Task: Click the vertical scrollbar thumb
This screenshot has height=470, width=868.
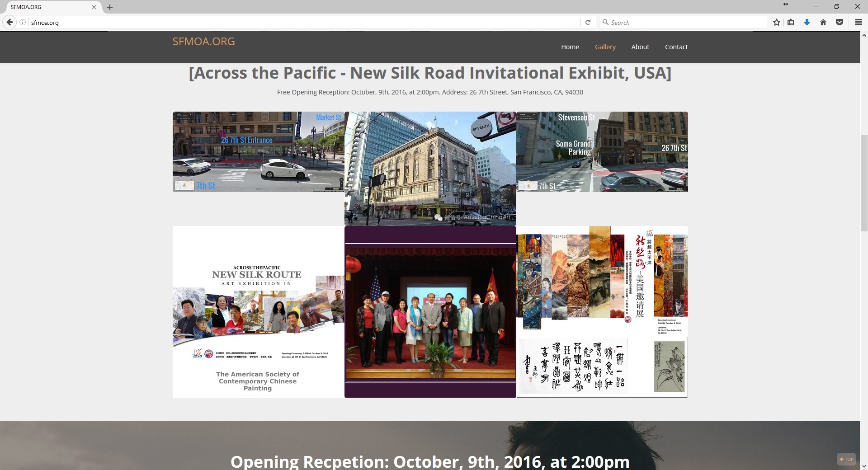Action: coord(864,183)
